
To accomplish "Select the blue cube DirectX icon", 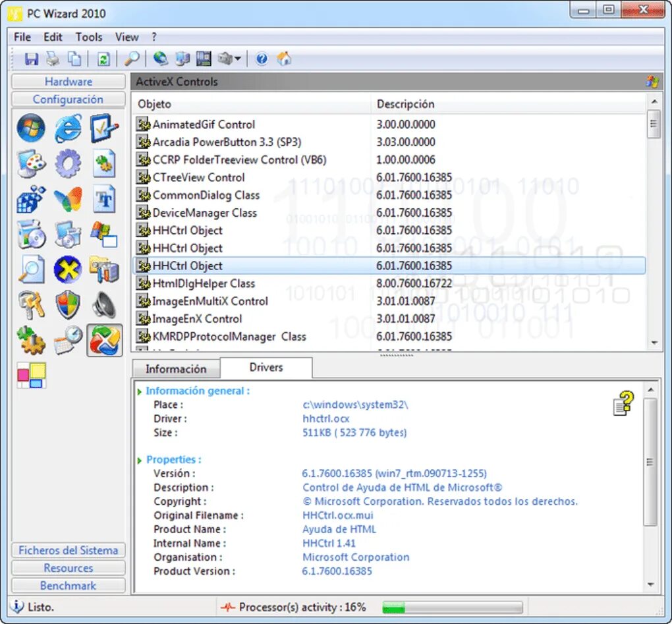I will (31, 199).
